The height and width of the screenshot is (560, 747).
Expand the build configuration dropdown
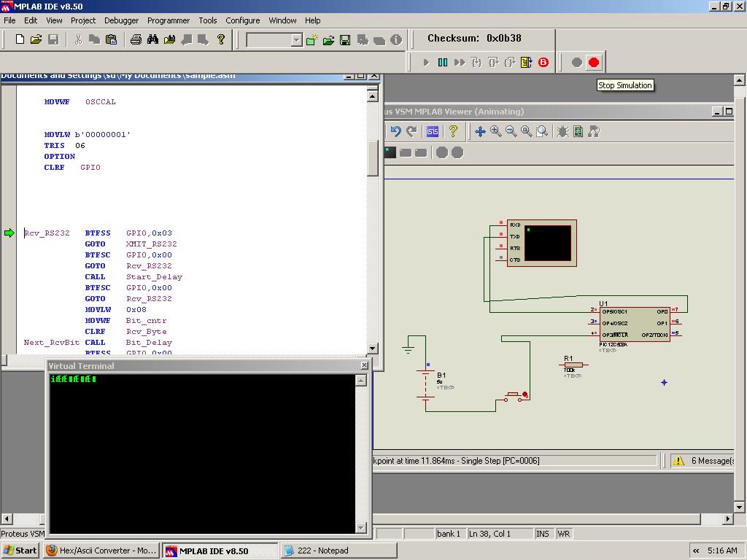point(296,40)
